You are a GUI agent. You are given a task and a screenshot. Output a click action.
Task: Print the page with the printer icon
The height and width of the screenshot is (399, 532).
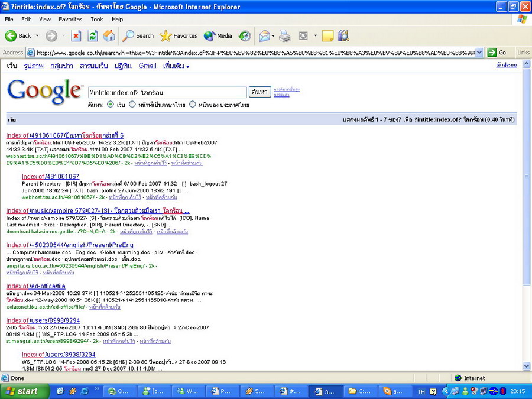285,35
